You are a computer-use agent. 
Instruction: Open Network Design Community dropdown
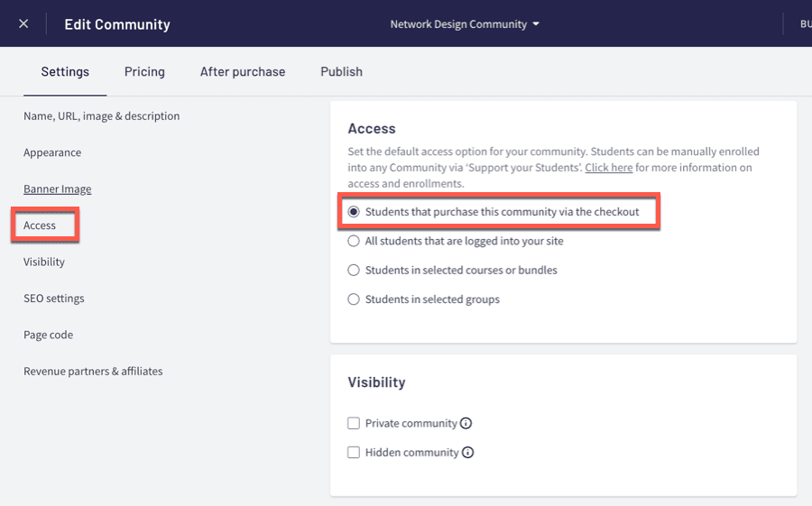[x=465, y=24]
